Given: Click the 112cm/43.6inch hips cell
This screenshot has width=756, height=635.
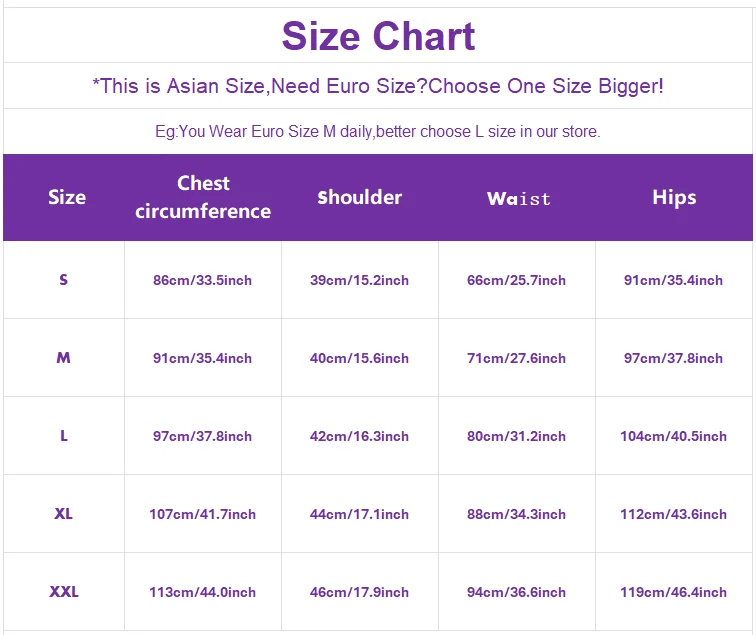Looking at the screenshot, I should (x=673, y=514).
